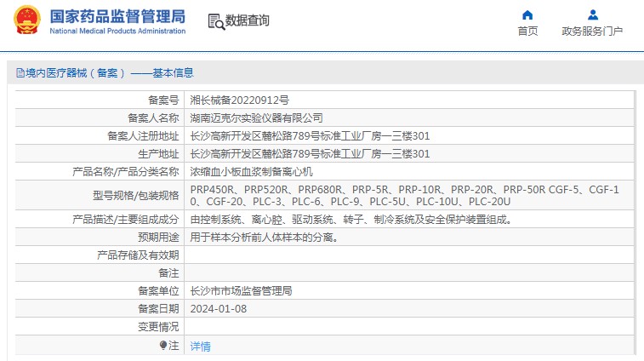
Task: Open 政务服务门户 text link
Action: point(592,32)
